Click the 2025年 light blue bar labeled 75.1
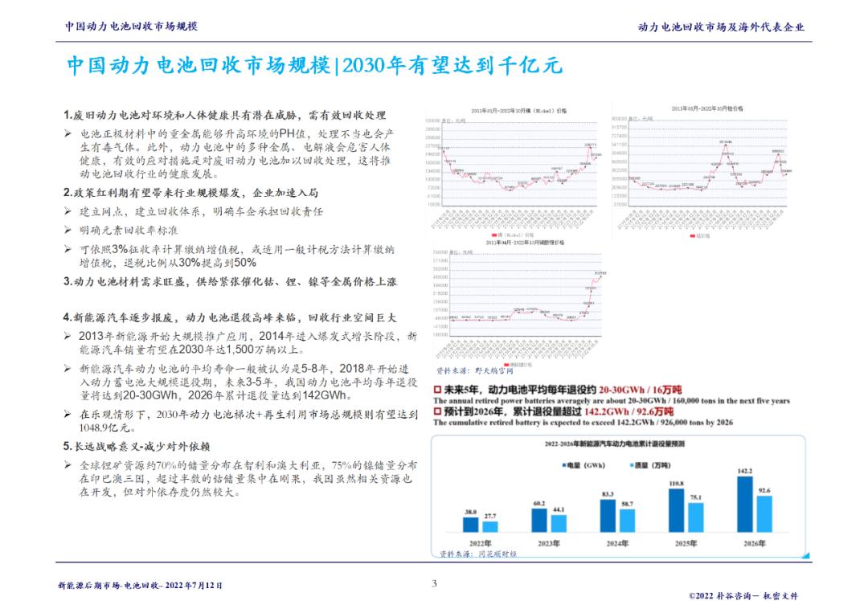868x601 pixels. click(696, 517)
